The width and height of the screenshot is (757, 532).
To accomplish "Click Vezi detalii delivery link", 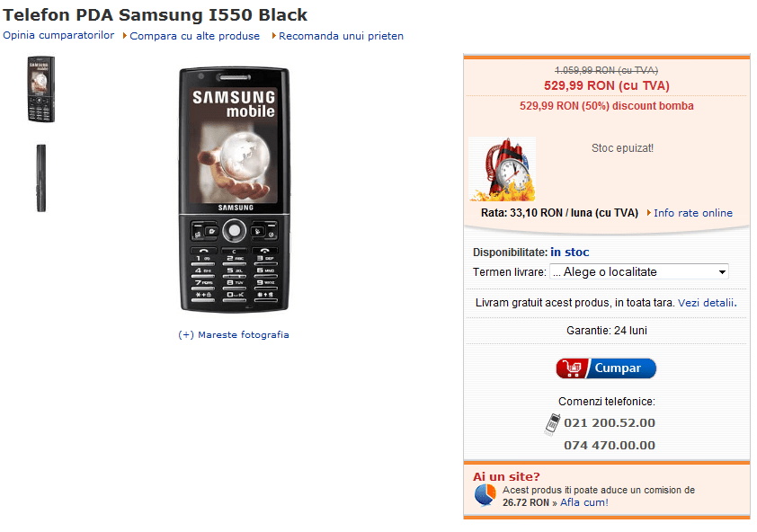I will [708, 303].
